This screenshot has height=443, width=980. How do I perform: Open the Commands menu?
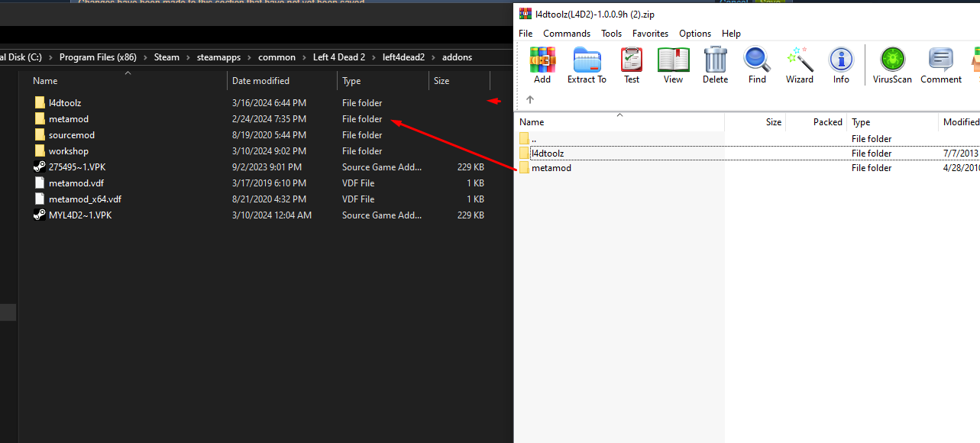click(x=567, y=34)
